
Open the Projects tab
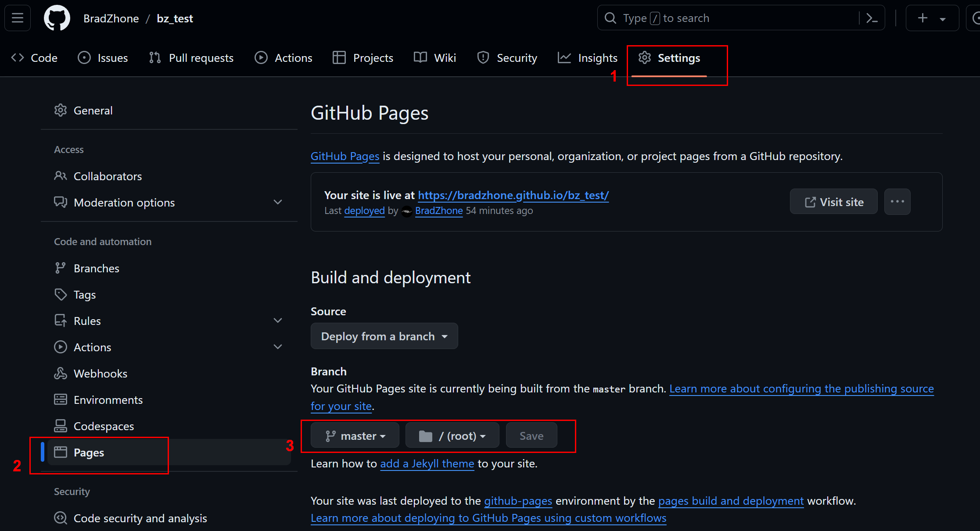point(363,58)
